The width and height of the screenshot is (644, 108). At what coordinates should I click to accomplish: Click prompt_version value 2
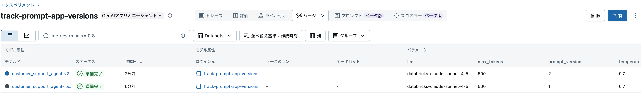(x=549, y=73)
